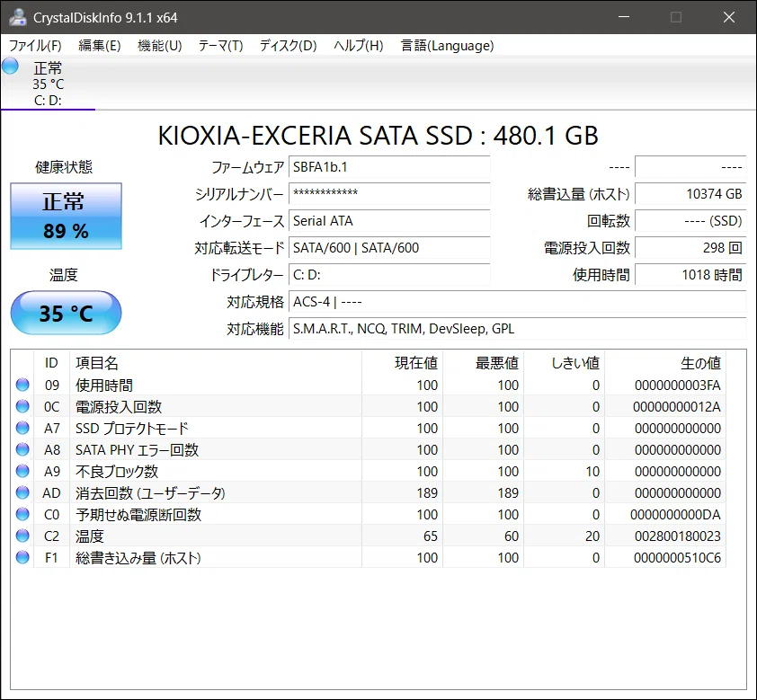Click raw value 0000000003FA
The width and height of the screenshot is (757, 700).
[x=677, y=385]
